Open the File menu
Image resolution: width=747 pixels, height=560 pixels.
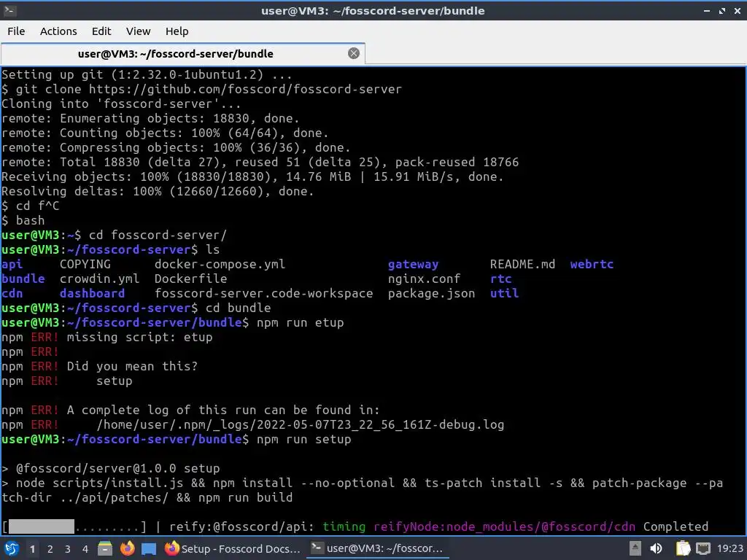(16, 31)
